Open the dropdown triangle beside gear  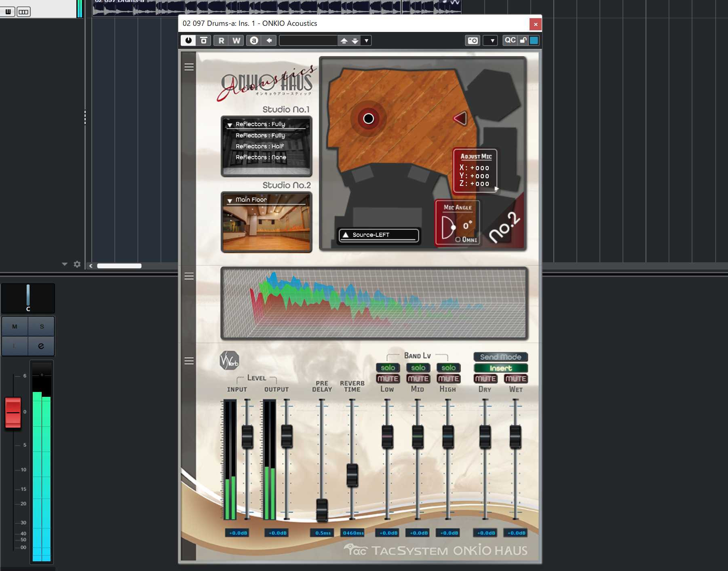[x=65, y=264]
